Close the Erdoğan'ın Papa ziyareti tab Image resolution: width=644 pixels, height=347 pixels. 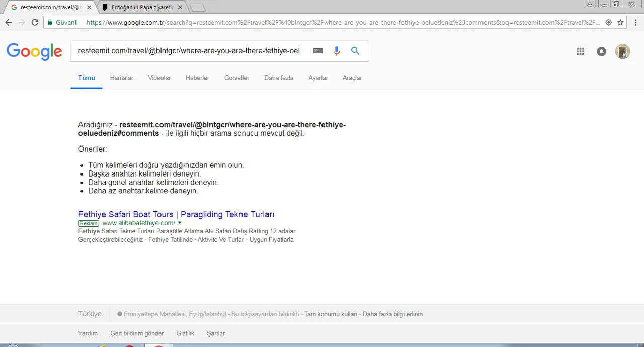coord(180,8)
